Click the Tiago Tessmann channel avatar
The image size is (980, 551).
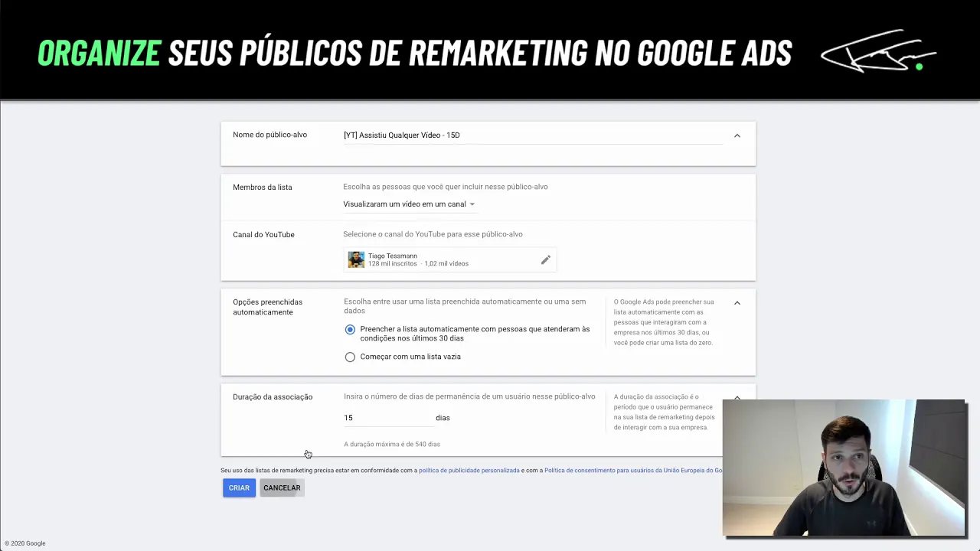click(356, 260)
